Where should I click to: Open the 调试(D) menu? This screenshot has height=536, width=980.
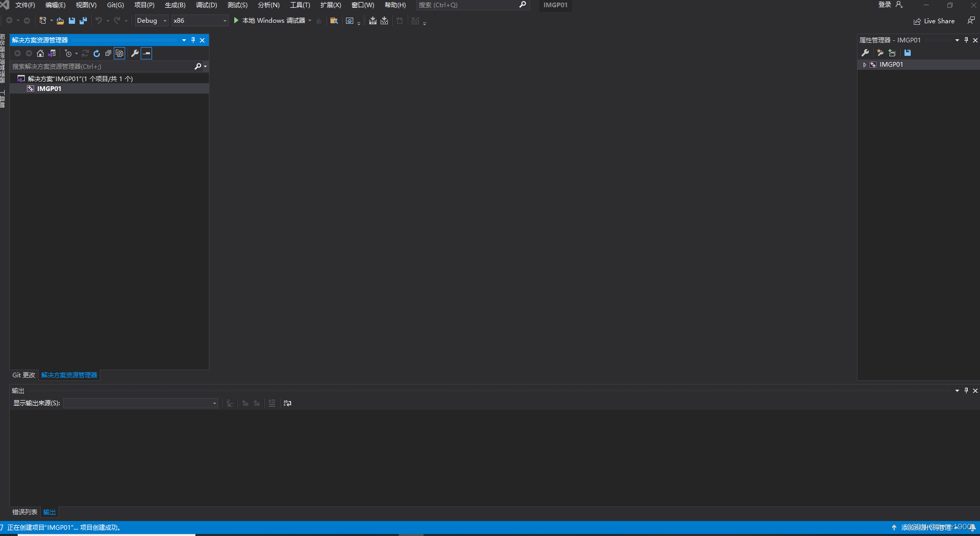coord(206,5)
